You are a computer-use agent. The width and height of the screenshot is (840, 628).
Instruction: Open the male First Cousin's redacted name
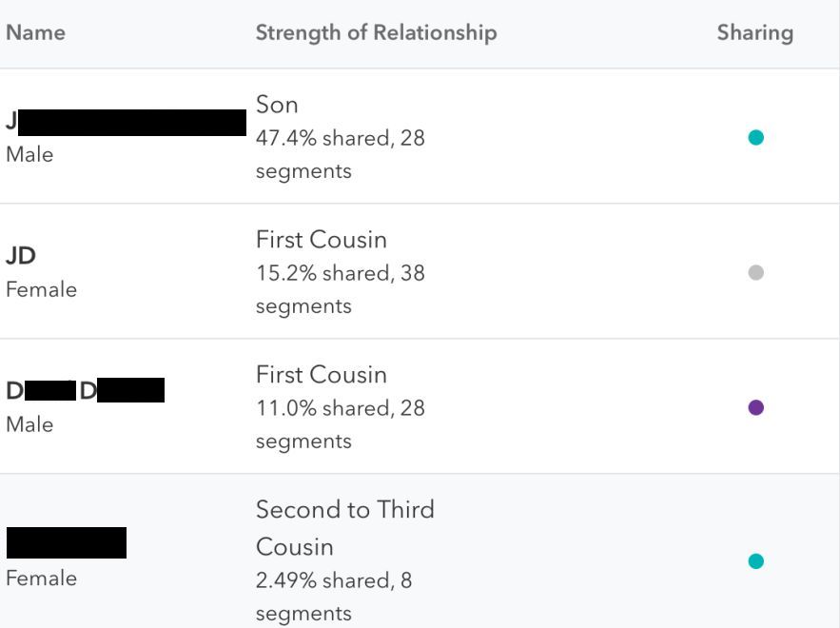tap(86, 391)
